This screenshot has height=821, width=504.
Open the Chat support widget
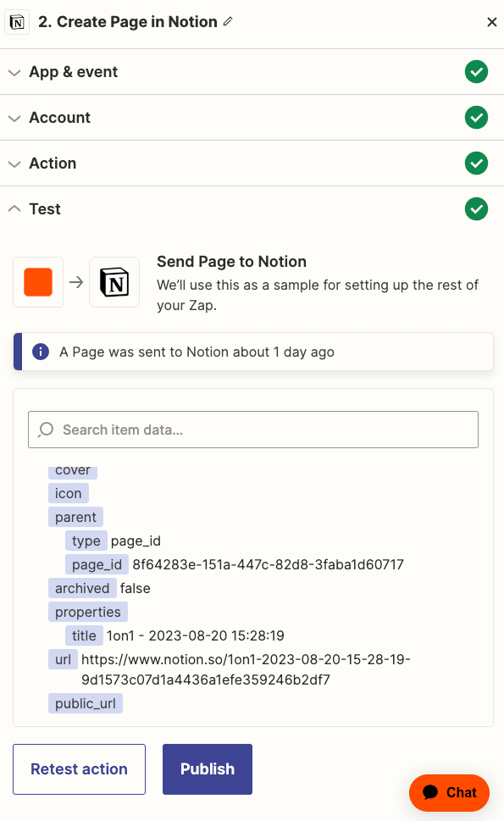(449, 792)
